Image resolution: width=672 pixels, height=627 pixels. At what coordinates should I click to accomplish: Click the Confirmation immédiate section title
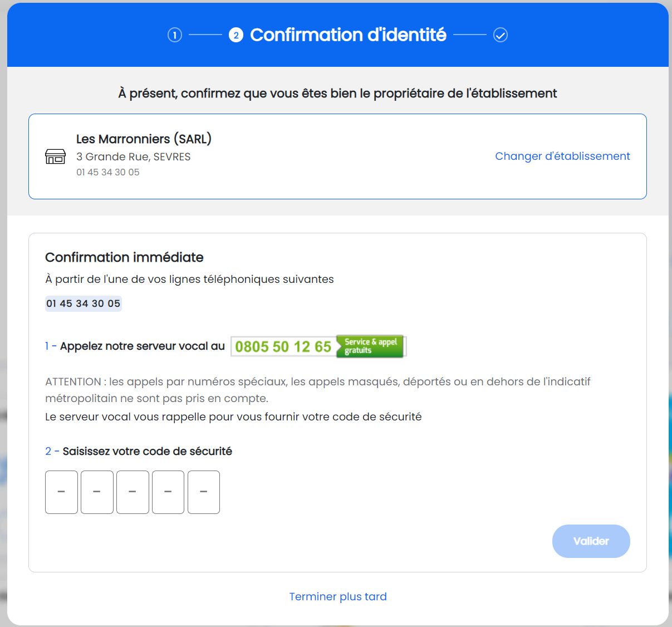click(124, 257)
